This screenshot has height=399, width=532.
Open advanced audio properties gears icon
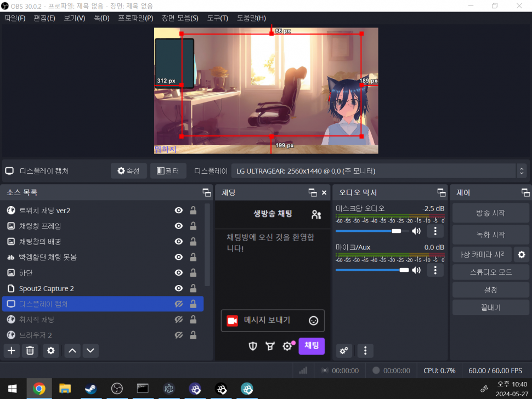344,351
